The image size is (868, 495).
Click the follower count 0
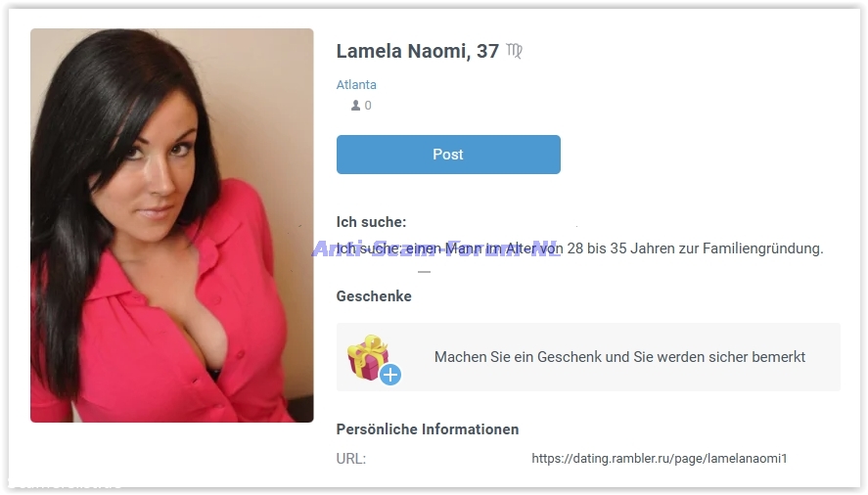[368, 106]
